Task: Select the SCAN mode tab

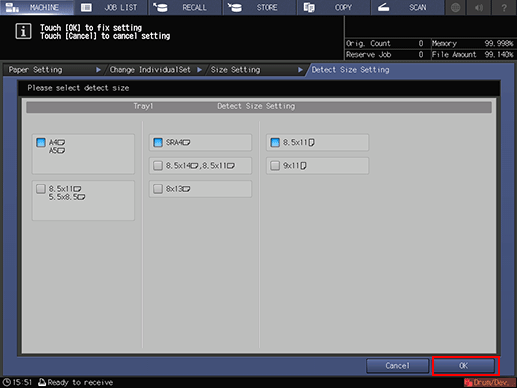Action: 407,7
